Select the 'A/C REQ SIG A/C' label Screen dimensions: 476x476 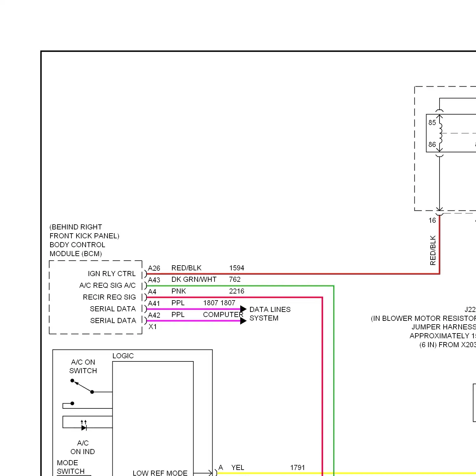pos(108,285)
